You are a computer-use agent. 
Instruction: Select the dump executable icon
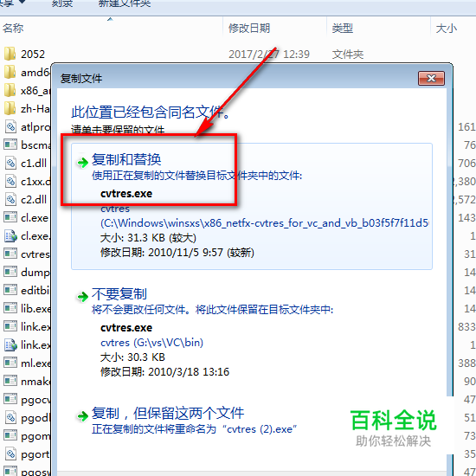click(x=10, y=272)
